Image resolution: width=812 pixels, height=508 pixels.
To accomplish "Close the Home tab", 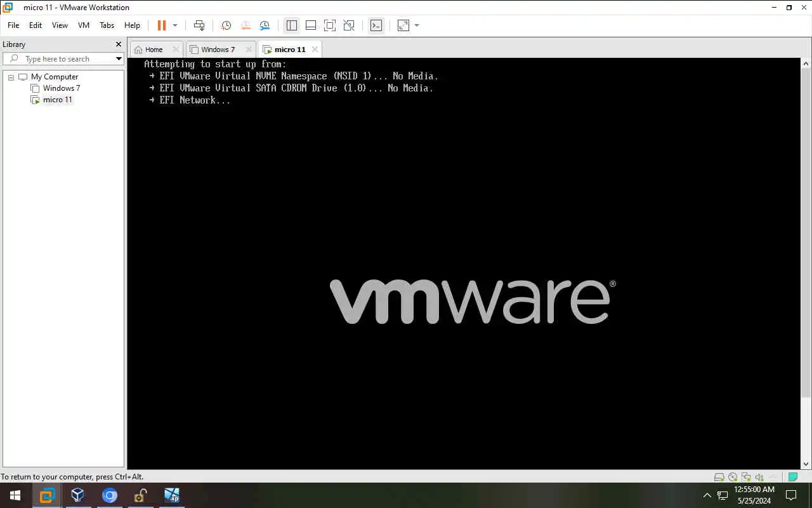I will pos(176,50).
